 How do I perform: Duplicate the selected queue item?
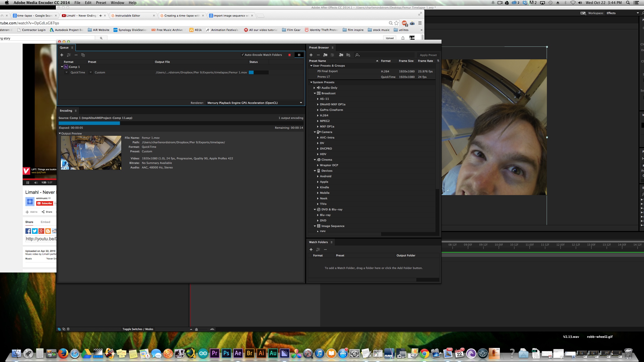83,55
